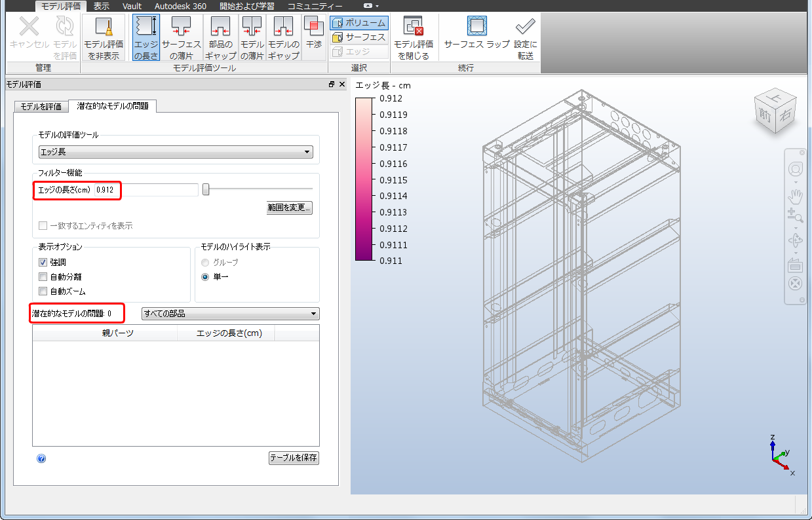Click the テーブルを保存 button

(x=294, y=458)
